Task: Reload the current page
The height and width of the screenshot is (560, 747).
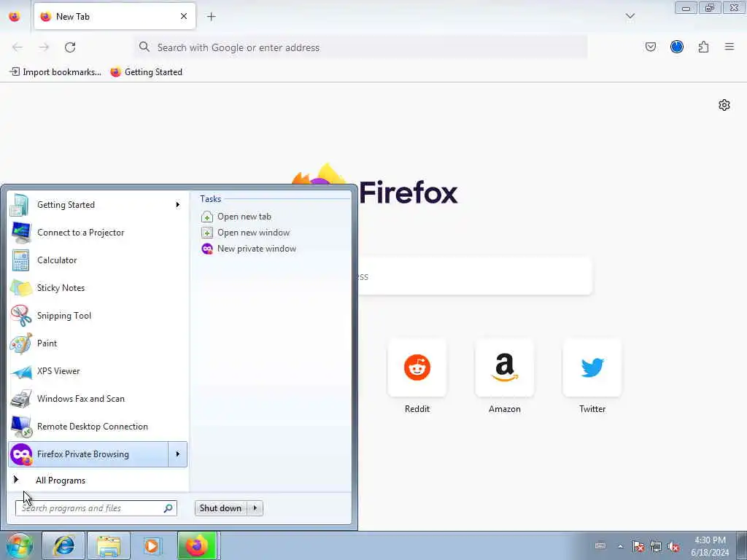Action: tap(70, 47)
